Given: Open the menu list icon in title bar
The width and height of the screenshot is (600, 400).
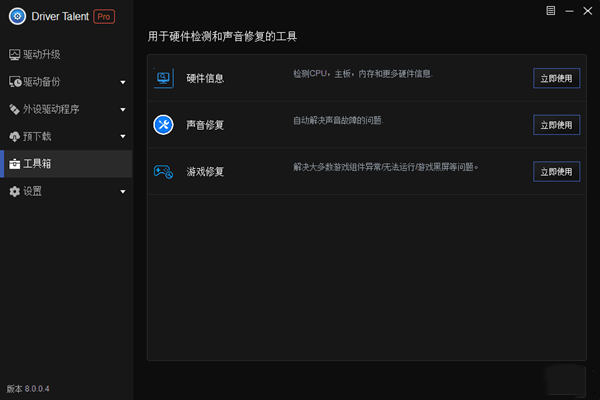Looking at the screenshot, I should [x=551, y=11].
